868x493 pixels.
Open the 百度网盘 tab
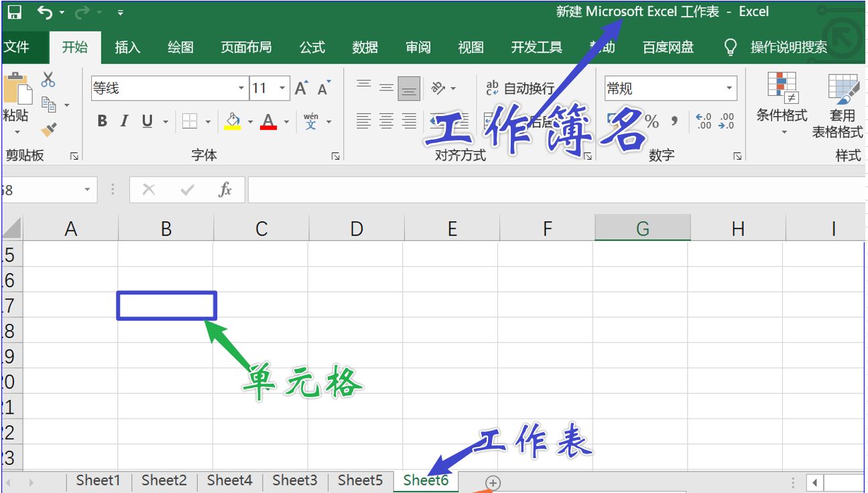(668, 47)
